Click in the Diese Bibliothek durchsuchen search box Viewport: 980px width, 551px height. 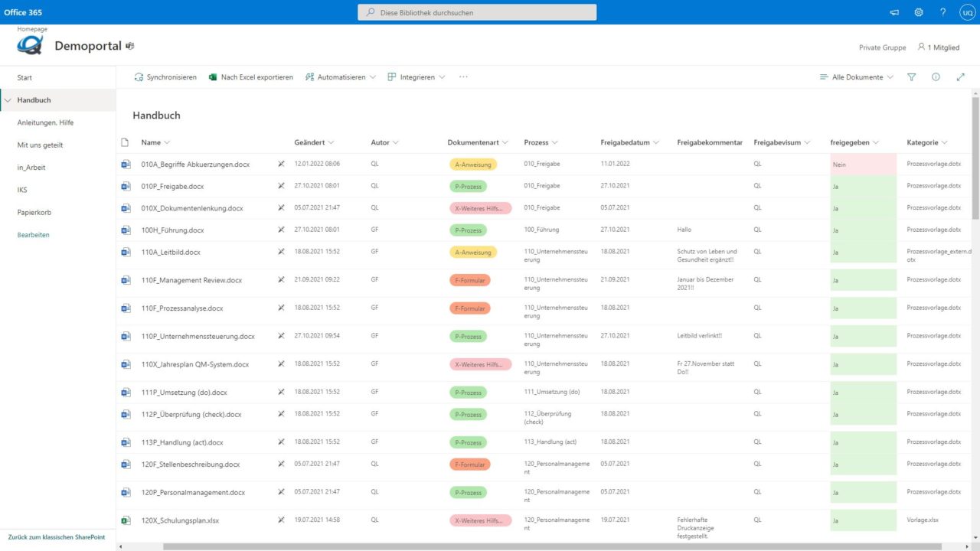tap(476, 11)
